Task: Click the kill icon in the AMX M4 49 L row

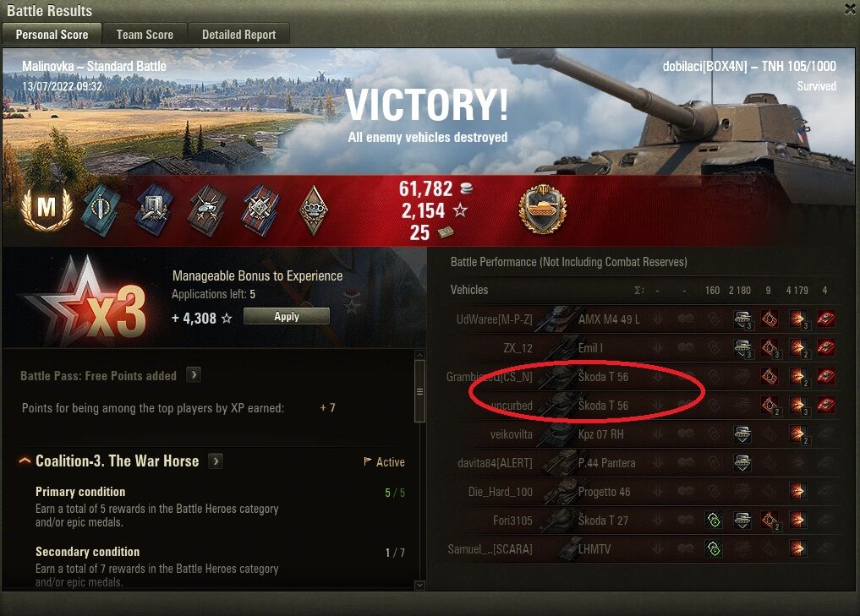Action: 825,319
